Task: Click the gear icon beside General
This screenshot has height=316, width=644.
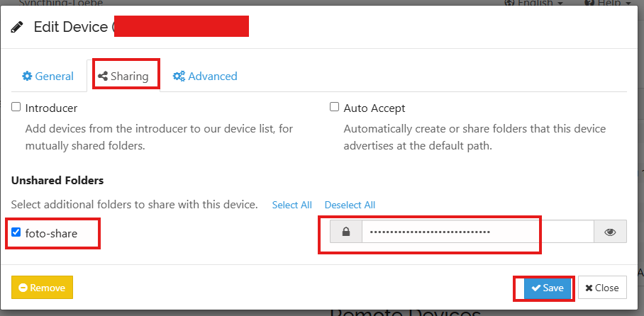Action: tap(27, 77)
